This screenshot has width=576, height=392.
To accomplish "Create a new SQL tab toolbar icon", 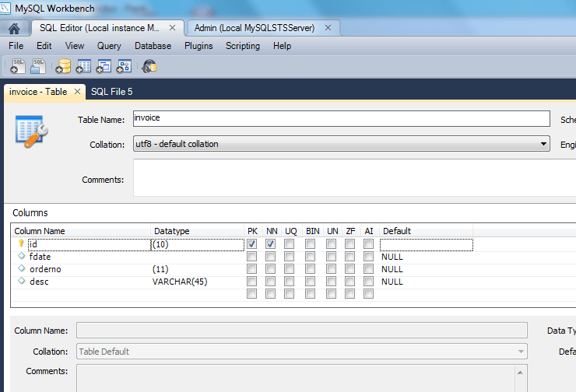I will tap(18, 66).
